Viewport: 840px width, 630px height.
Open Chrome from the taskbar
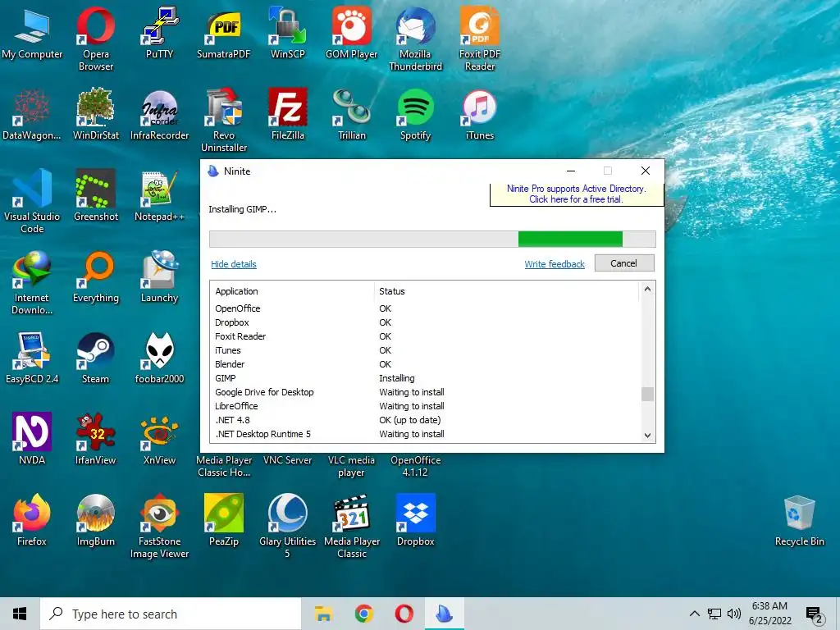(x=363, y=614)
